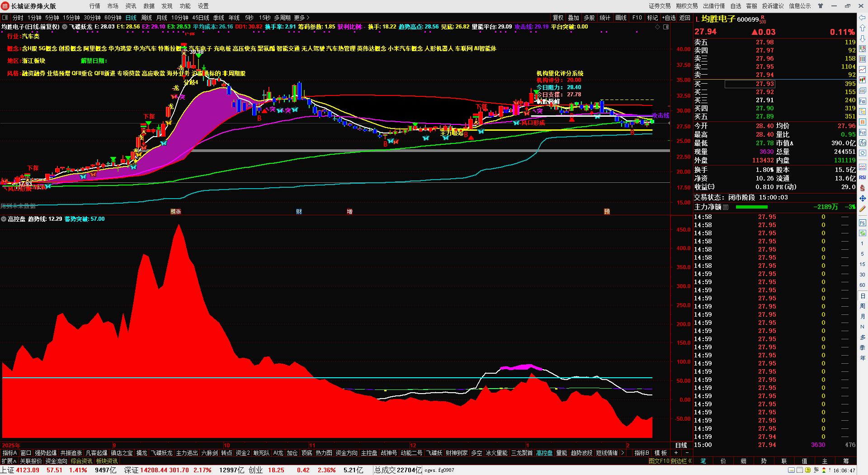
Task: Click the satellite dish icon in status bar
Action: pos(816,470)
